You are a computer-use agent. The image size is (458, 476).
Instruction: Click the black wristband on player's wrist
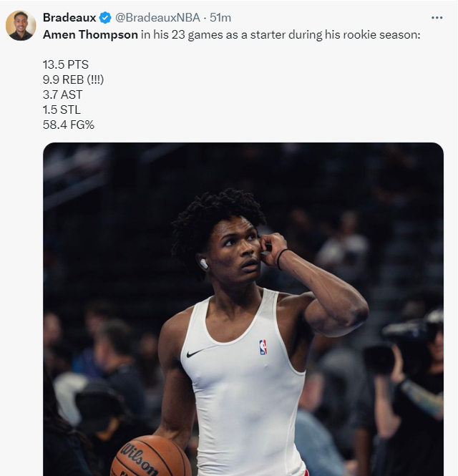click(282, 258)
